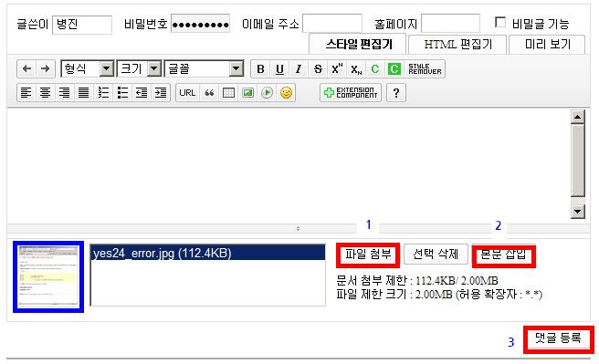The image size is (599, 364).
Task: Switch to HTML 편집기 tab
Action: click(x=457, y=45)
